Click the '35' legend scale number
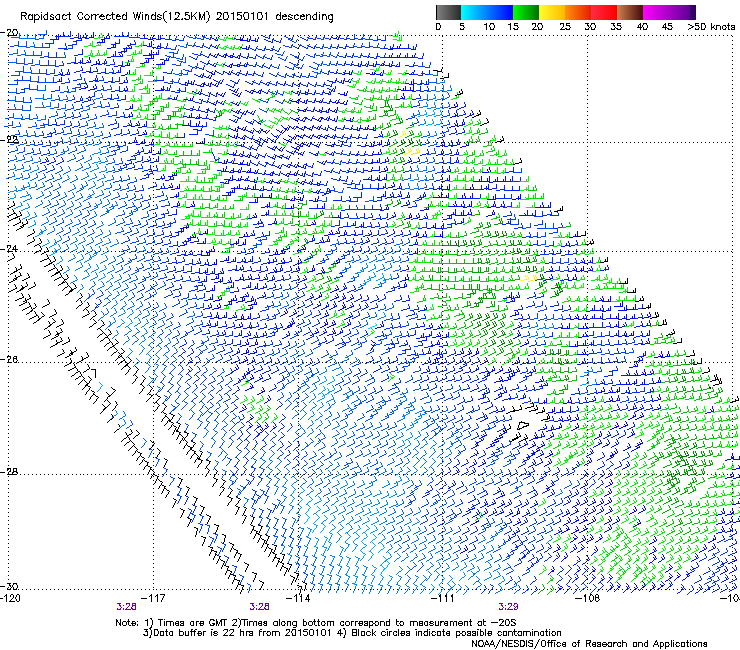 [x=616, y=27]
